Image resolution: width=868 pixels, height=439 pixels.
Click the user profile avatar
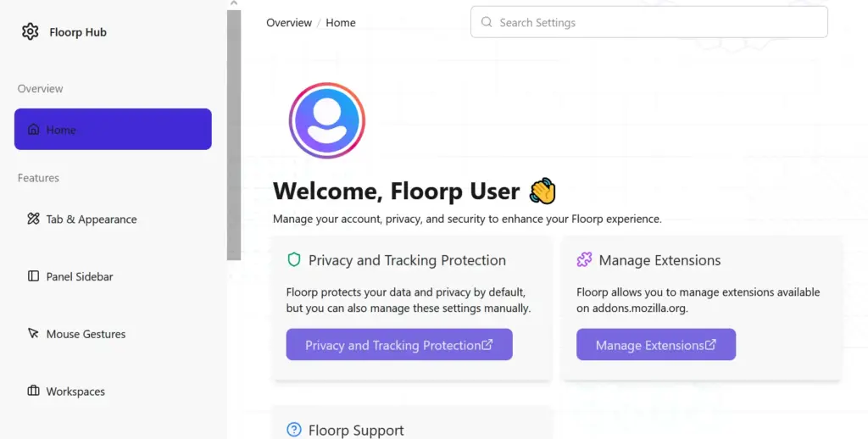tap(326, 121)
